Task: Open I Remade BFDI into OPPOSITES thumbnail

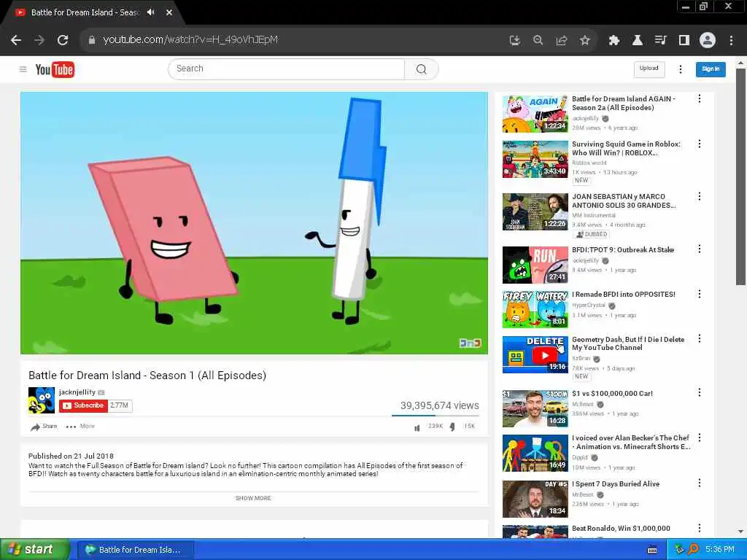Action: click(x=535, y=309)
